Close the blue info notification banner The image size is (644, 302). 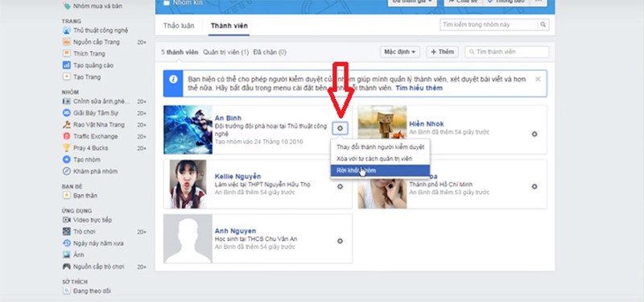(538, 79)
